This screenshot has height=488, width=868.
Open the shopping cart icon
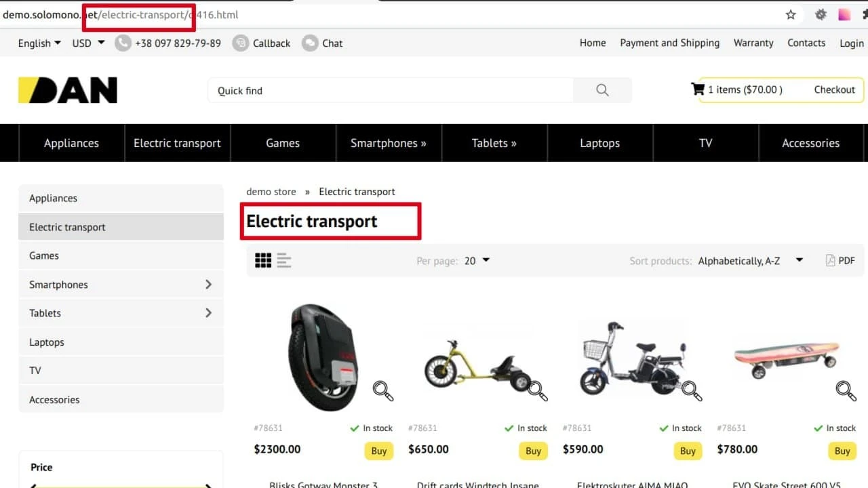click(x=697, y=89)
